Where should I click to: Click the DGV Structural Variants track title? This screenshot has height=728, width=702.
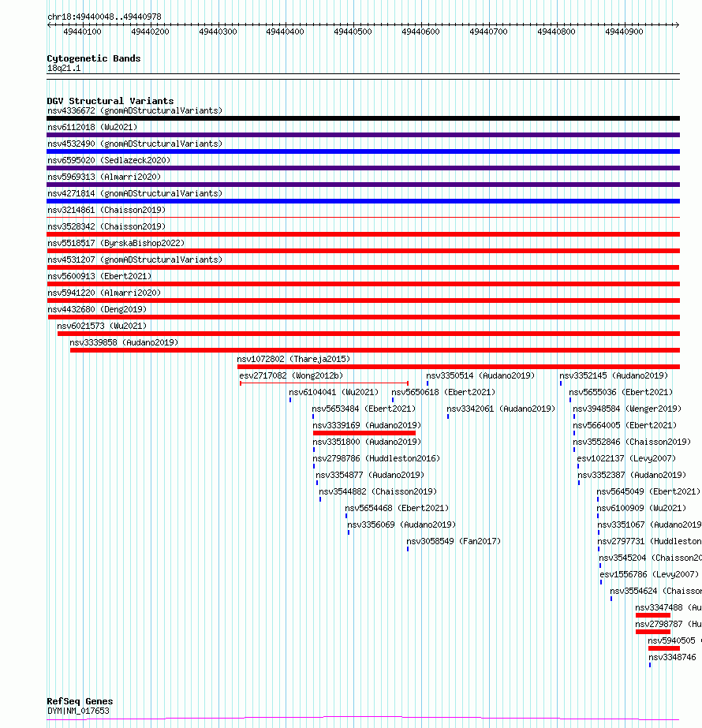(x=110, y=101)
